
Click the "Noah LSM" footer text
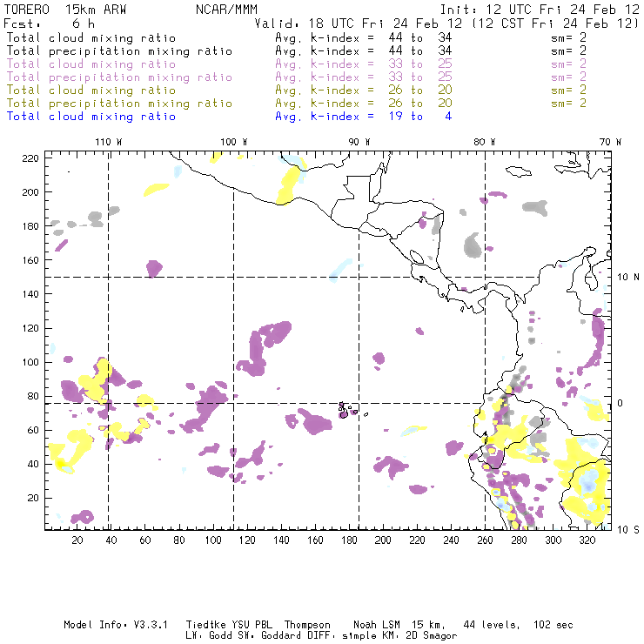pyautogui.click(x=377, y=625)
